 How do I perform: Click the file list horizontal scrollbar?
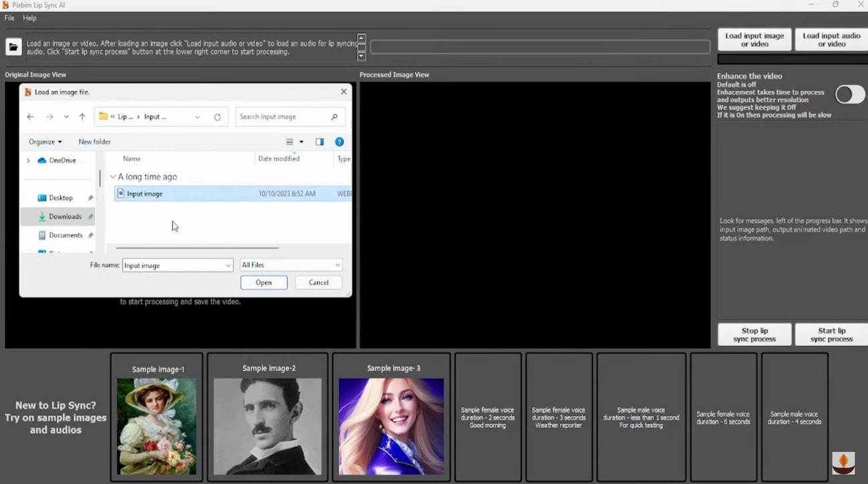click(x=197, y=248)
